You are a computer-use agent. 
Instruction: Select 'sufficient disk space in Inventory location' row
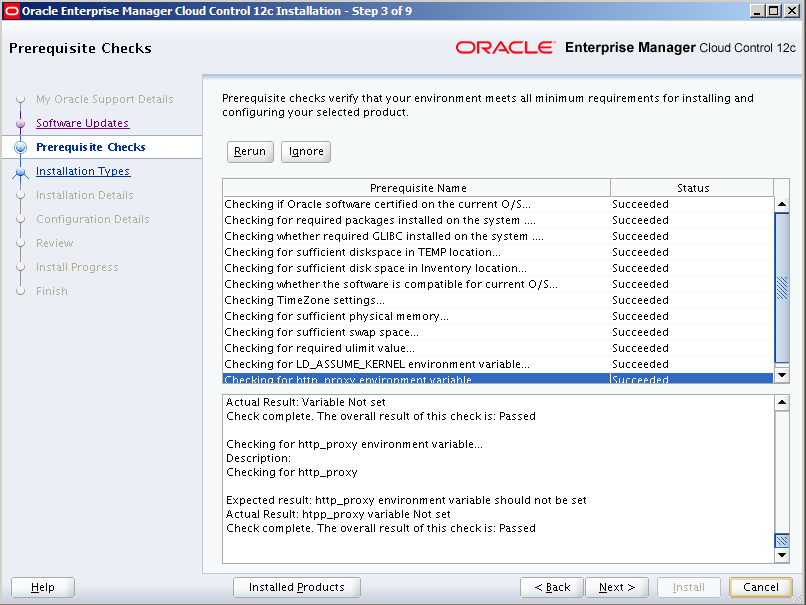(498, 268)
